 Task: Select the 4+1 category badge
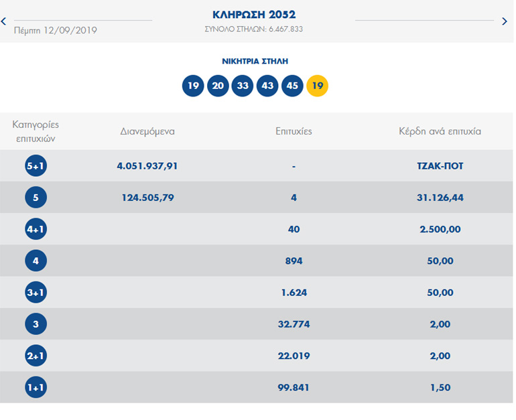tap(36, 229)
